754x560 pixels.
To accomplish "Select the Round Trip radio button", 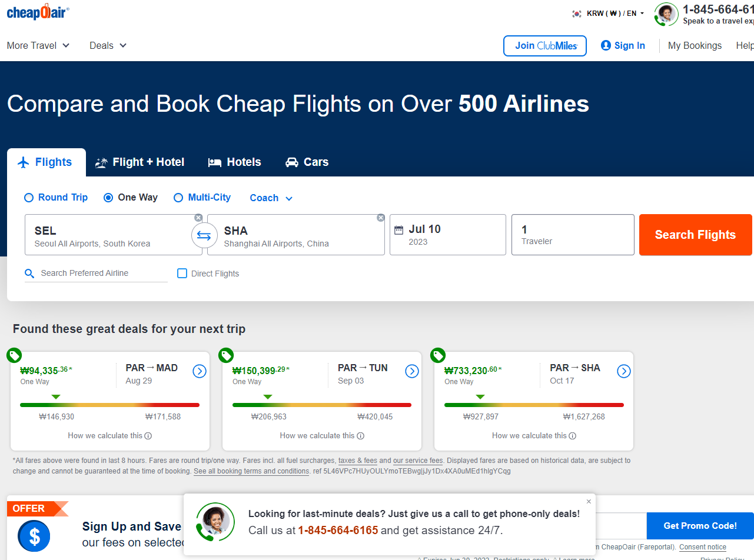I will point(29,198).
